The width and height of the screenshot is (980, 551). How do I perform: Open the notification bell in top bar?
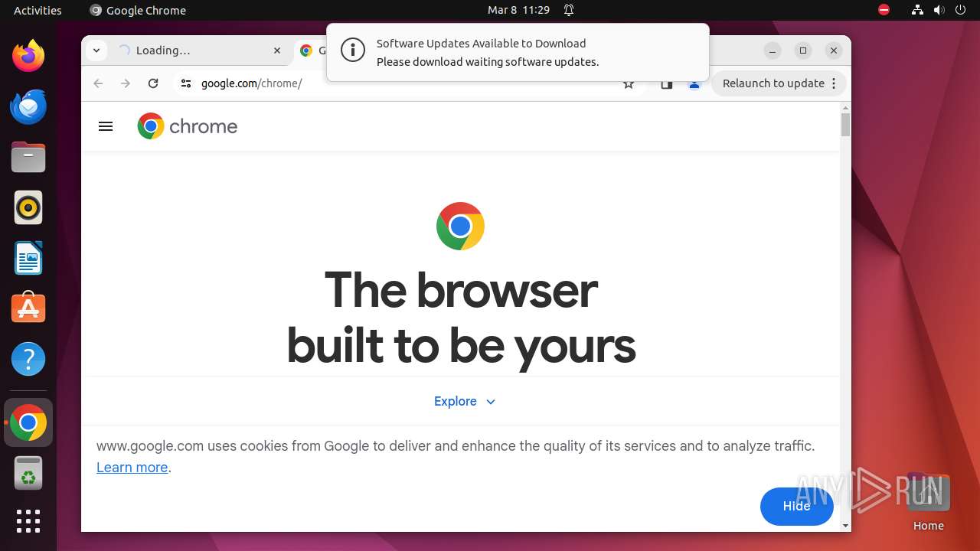click(569, 10)
